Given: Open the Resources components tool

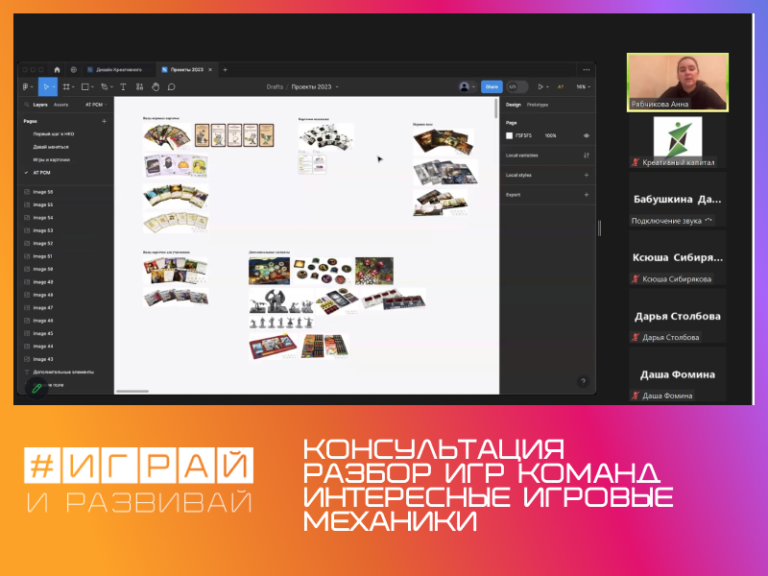Looking at the screenshot, I should [140, 87].
